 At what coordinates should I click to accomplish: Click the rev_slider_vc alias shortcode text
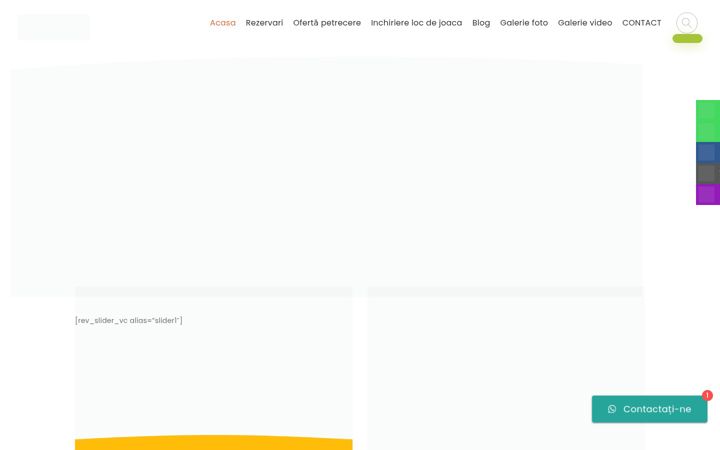pyautogui.click(x=129, y=321)
